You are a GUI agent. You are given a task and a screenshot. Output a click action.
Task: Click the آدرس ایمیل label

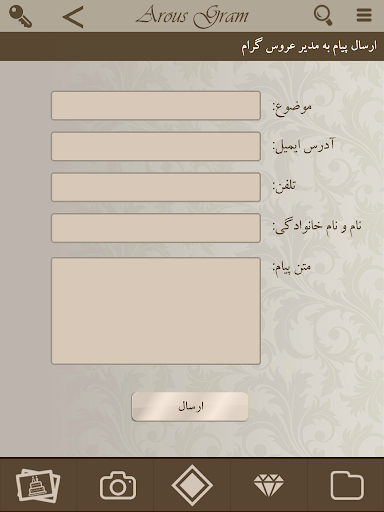pos(304,146)
